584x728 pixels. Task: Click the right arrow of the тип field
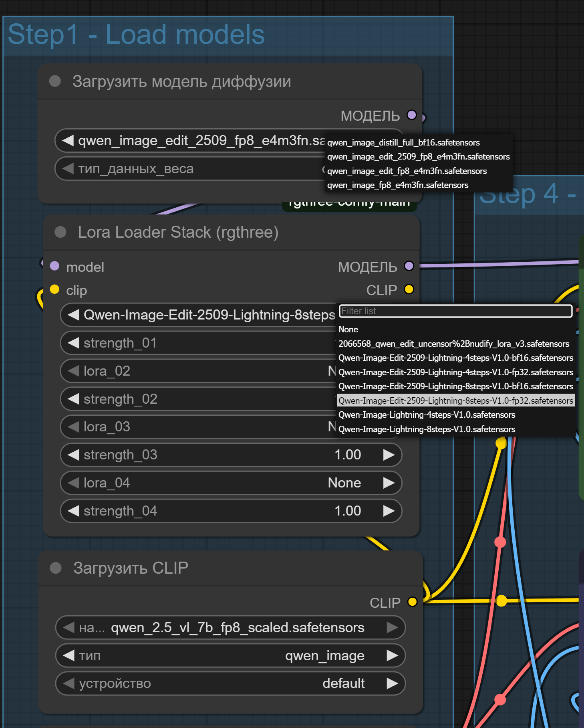pos(392,655)
